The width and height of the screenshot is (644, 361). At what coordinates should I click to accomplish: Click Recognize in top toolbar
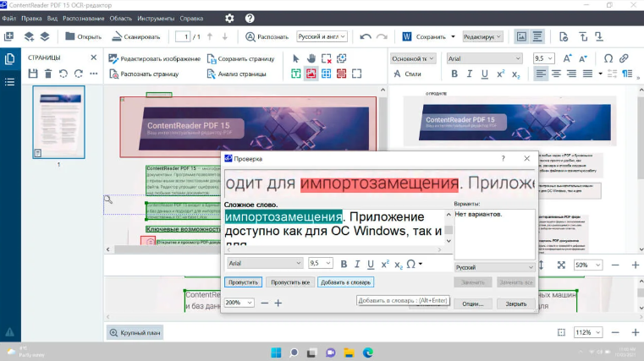[267, 36]
